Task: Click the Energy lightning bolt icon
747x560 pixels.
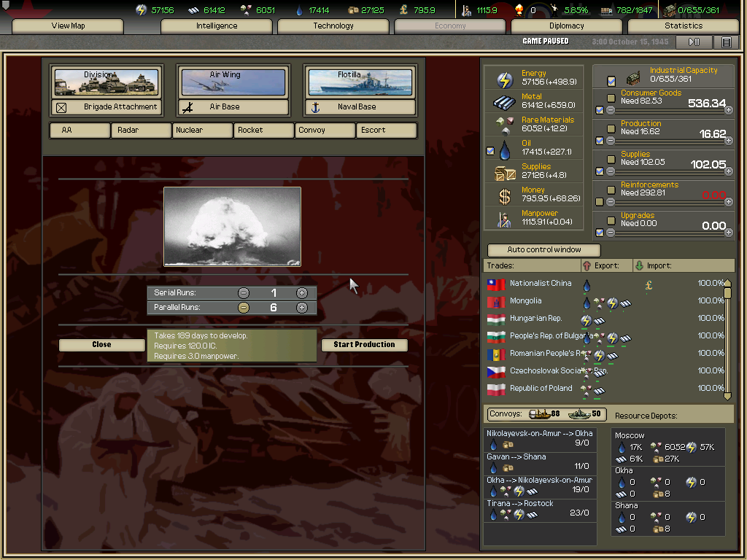Action: tap(504, 79)
